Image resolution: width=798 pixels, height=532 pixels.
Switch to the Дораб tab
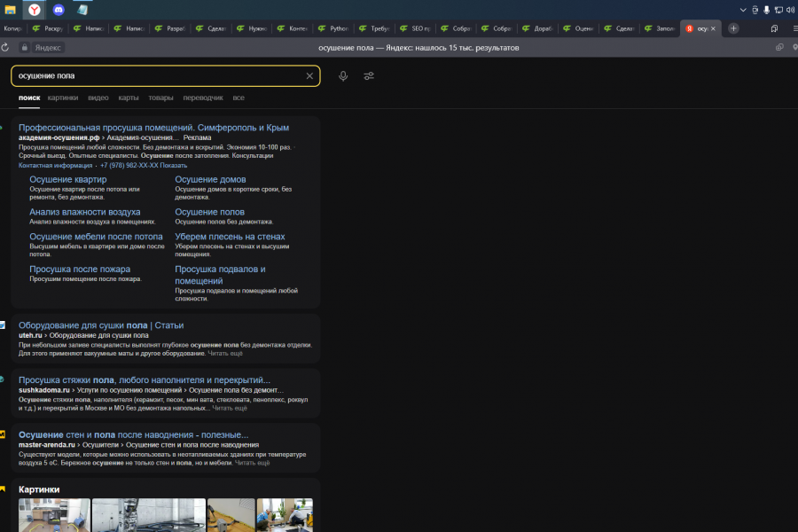(x=538, y=28)
